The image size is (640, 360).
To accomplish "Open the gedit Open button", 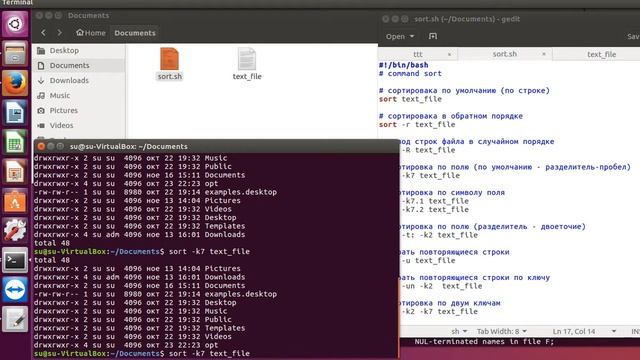I will pos(395,36).
